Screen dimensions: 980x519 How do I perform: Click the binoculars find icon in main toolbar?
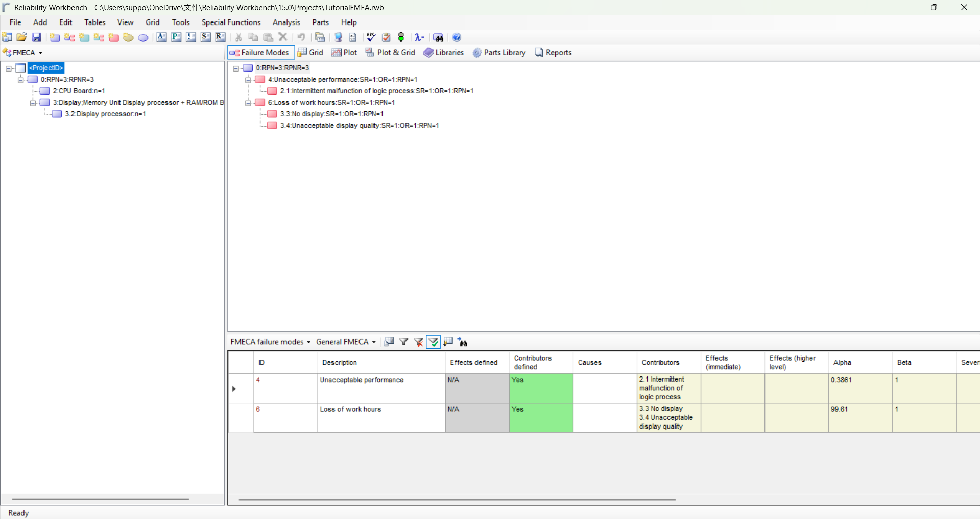pyautogui.click(x=438, y=37)
